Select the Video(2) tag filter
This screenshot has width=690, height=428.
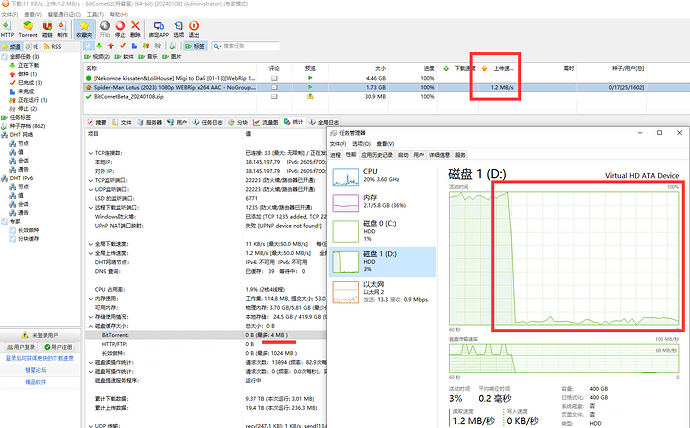coord(97,57)
